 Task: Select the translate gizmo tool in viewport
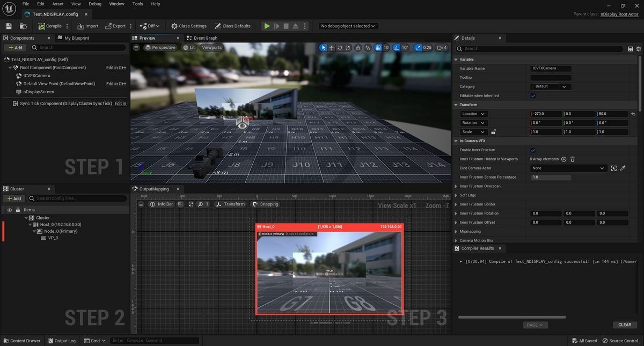pyautogui.click(x=332, y=48)
